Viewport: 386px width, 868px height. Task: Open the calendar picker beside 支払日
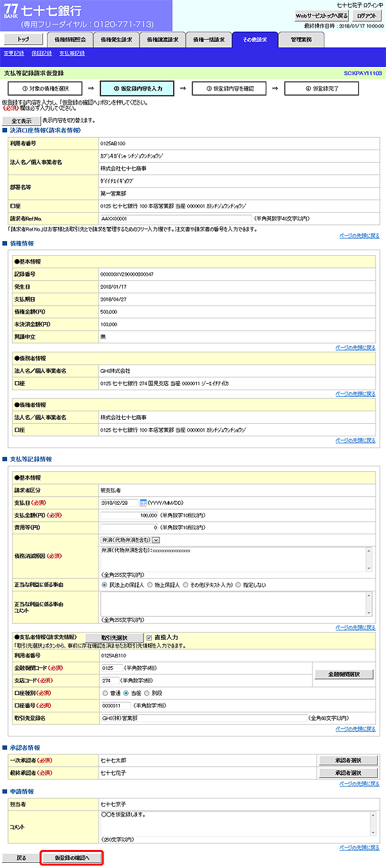tap(143, 502)
